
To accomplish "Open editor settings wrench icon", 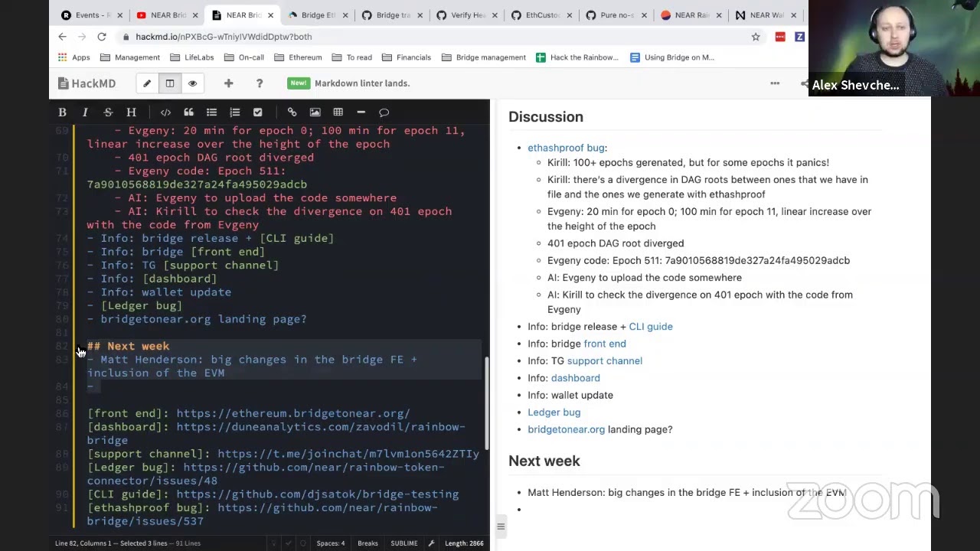I will [430, 543].
